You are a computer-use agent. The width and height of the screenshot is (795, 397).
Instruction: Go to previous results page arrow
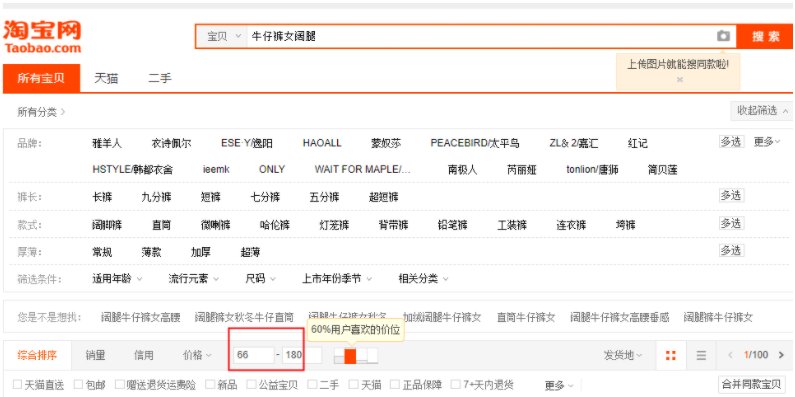click(x=730, y=355)
